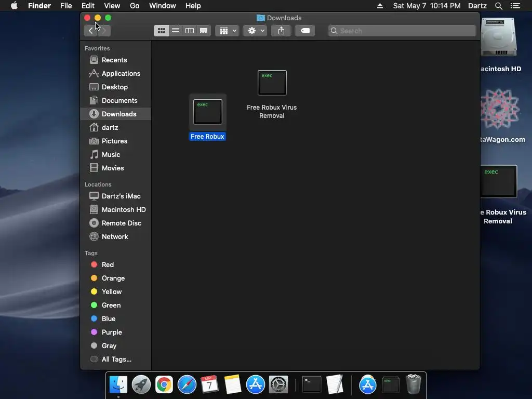Screen dimensions: 532x399
Task: Switch Finder to column view
Action: click(x=189, y=31)
